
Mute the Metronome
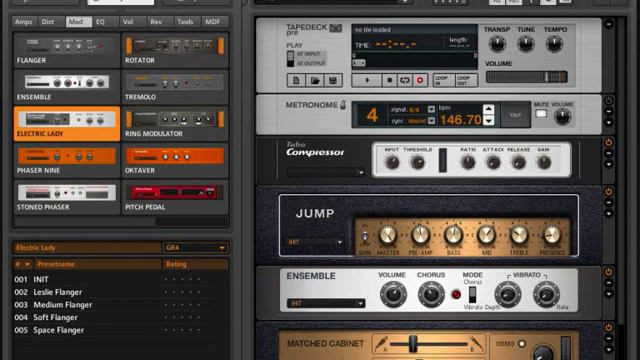coord(541,114)
